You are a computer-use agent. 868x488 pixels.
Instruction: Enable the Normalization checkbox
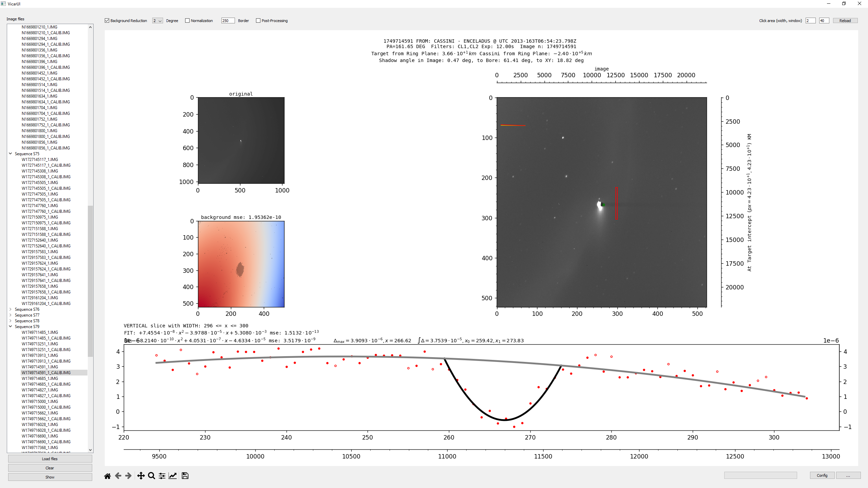click(x=187, y=21)
